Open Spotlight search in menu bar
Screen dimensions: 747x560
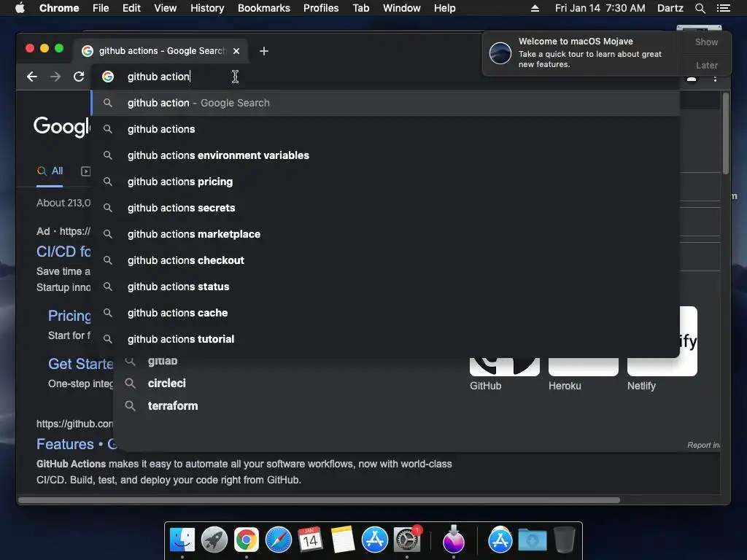pyautogui.click(x=700, y=8)
